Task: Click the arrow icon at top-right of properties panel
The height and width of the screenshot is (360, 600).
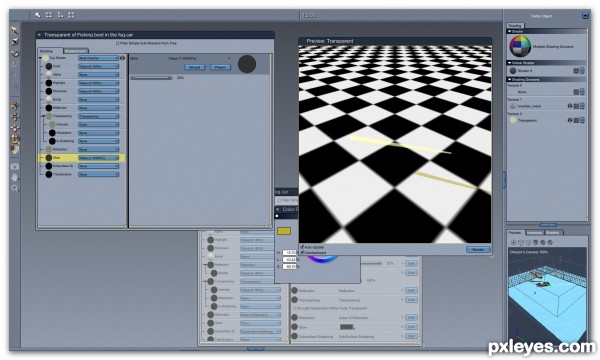Action: tap(585, 15)
